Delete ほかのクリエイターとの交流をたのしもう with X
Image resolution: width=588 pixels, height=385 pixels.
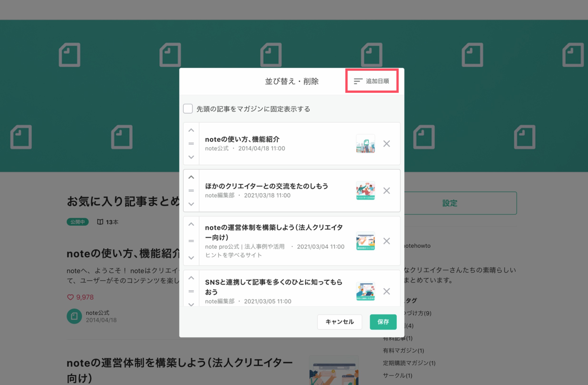click(387, 191)
